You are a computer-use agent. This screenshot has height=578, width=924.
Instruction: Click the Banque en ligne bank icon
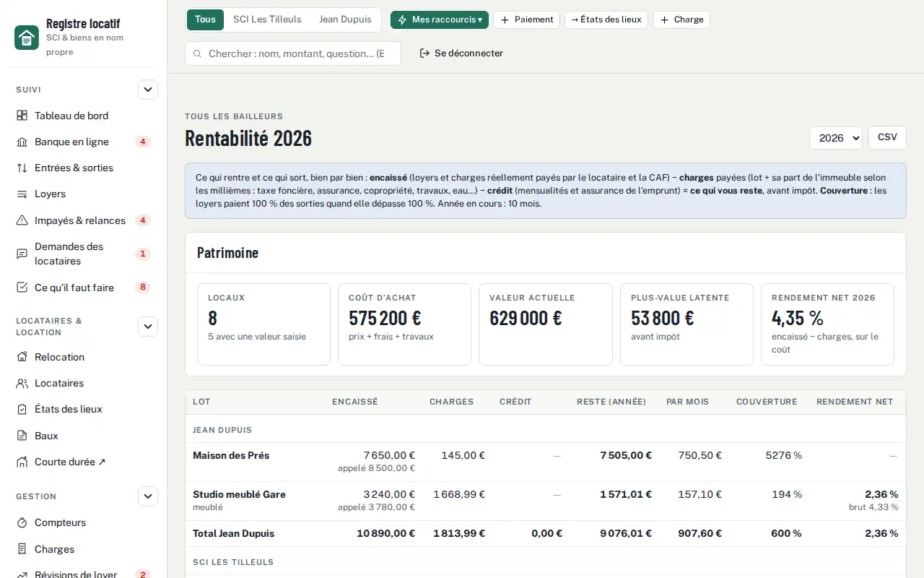pyautogui.click(x=22, y=142)
